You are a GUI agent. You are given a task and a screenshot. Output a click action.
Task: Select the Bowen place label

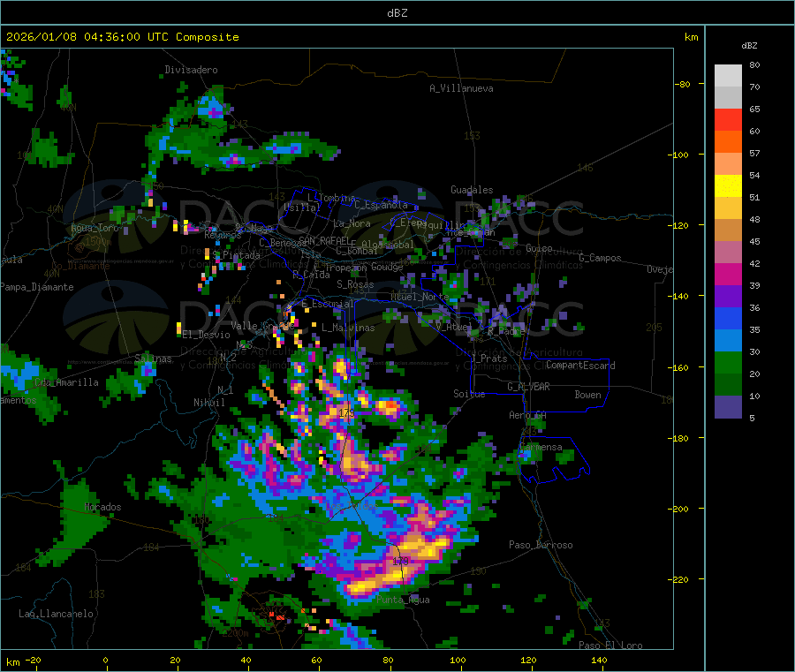click(x=588, y=395)
